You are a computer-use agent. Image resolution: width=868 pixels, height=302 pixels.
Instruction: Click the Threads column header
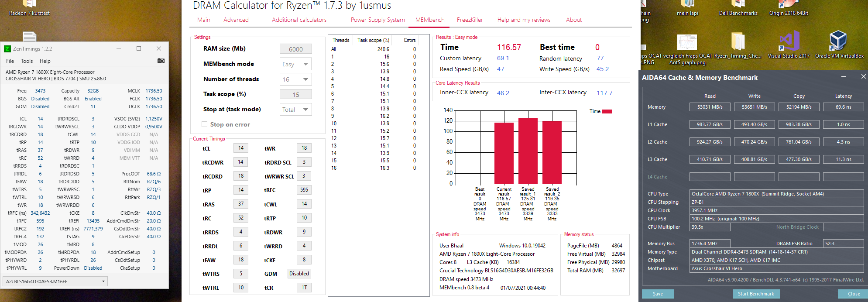click(341, 40)
